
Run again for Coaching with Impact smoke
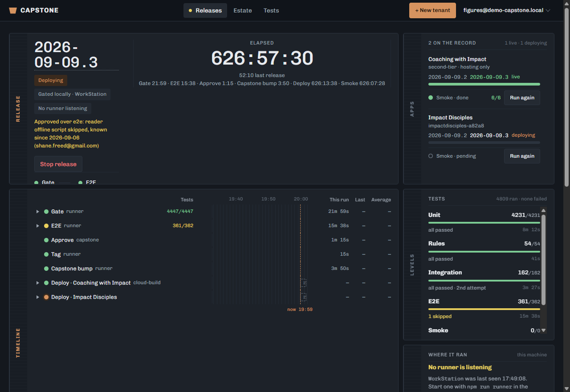(522, 98)
